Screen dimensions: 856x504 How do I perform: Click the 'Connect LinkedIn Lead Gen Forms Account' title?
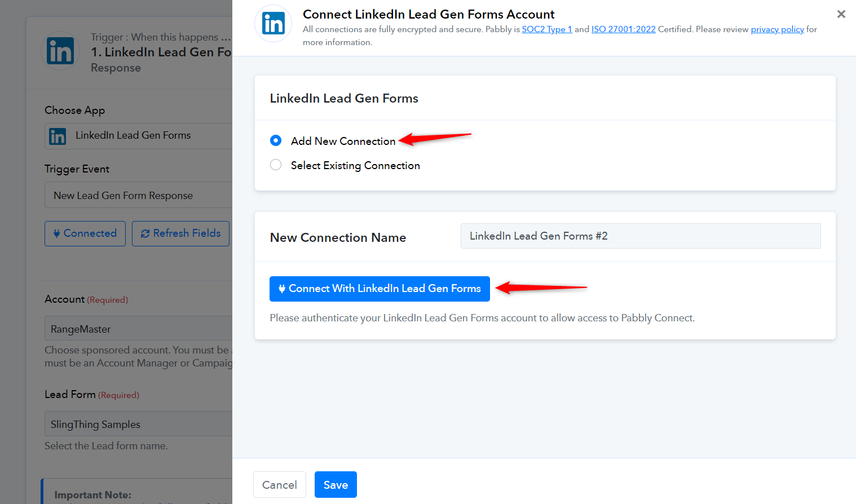point(429,14)
